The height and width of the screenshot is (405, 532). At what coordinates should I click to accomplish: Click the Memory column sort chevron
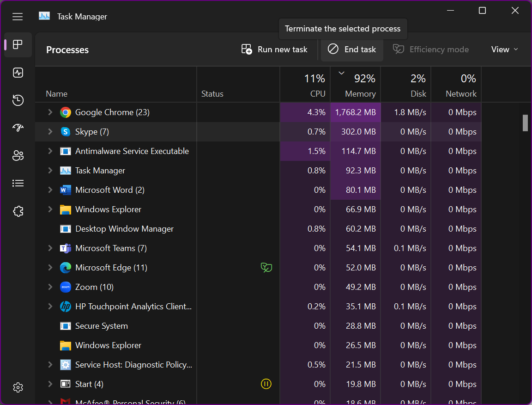pos(341,73)
